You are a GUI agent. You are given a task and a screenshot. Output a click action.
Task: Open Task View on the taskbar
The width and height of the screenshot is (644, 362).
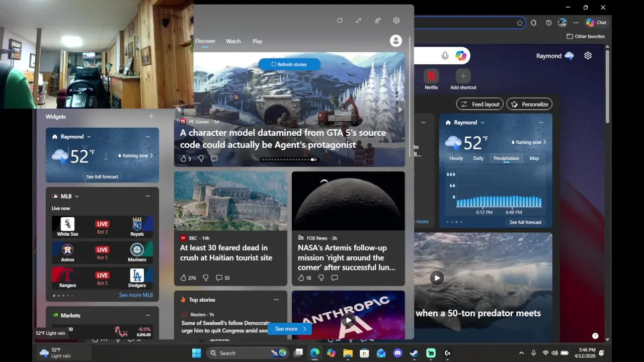[x=298, y=353]
